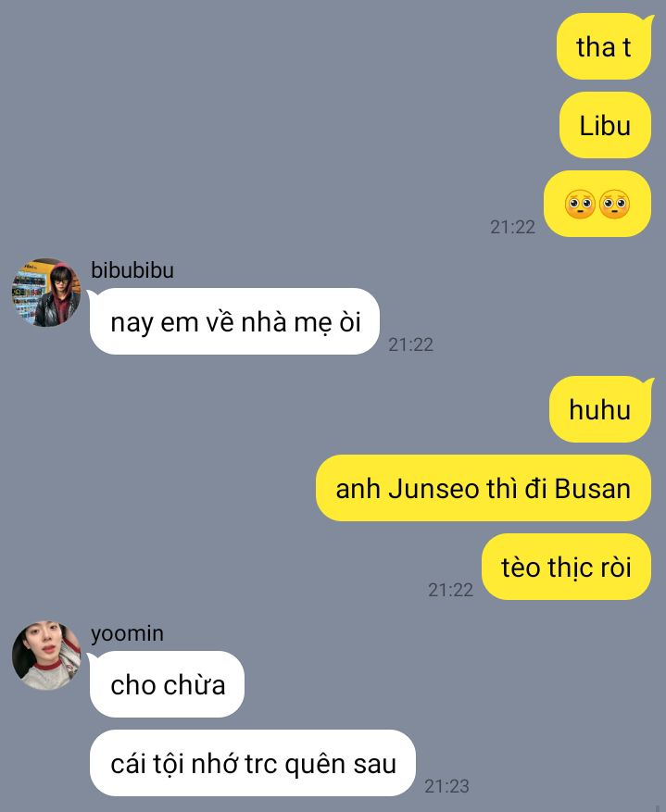Open bibubibu's profile picture
666x812 pixels.
(46, 293)
